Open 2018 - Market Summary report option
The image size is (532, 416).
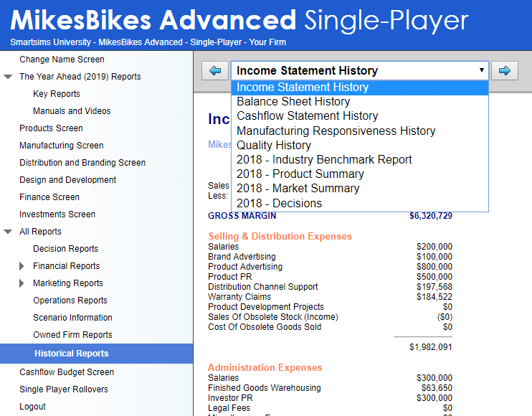[298, 189]
